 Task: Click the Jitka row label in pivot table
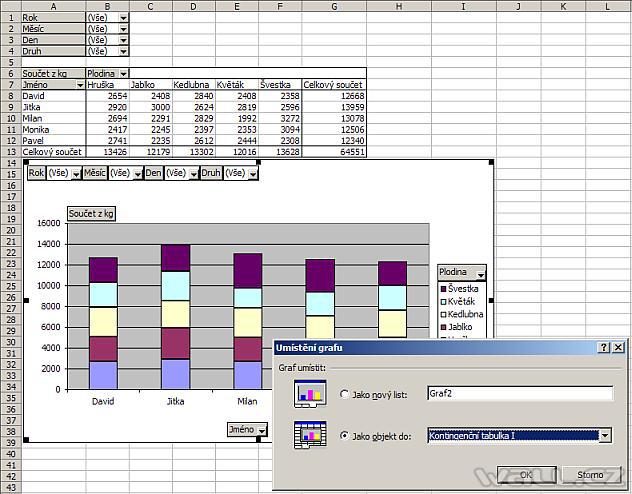click(x=54, y=107)
